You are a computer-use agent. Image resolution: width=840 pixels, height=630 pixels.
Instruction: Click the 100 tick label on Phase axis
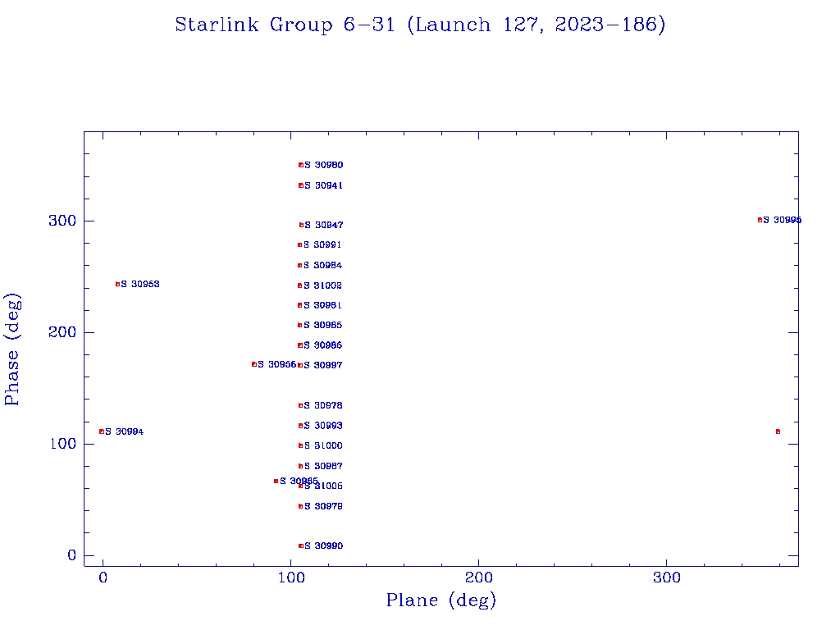(62, 444)
